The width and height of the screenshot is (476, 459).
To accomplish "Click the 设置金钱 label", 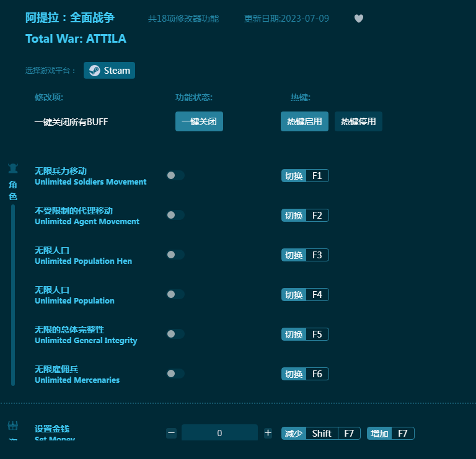I will (52, 429).
